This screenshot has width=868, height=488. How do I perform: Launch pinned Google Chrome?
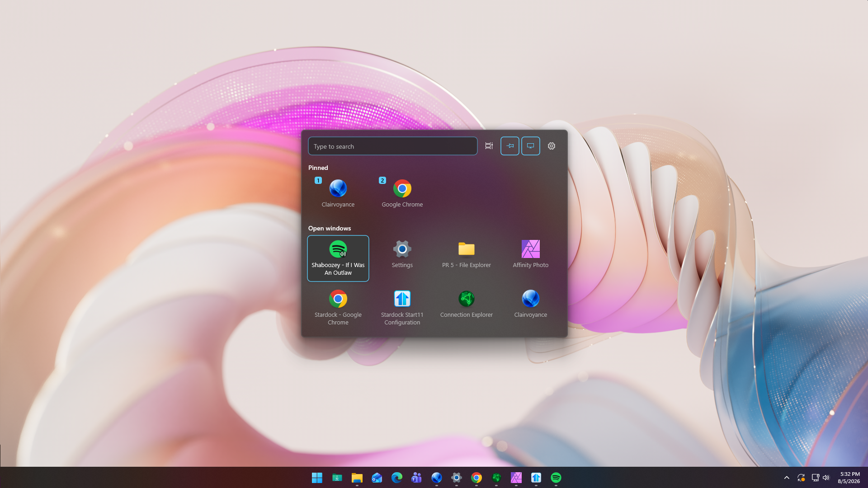402,193
